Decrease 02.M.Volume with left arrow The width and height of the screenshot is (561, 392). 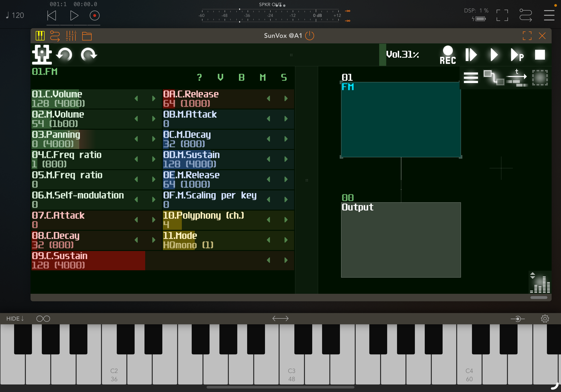pyautogui.click(x=136, y=119)
